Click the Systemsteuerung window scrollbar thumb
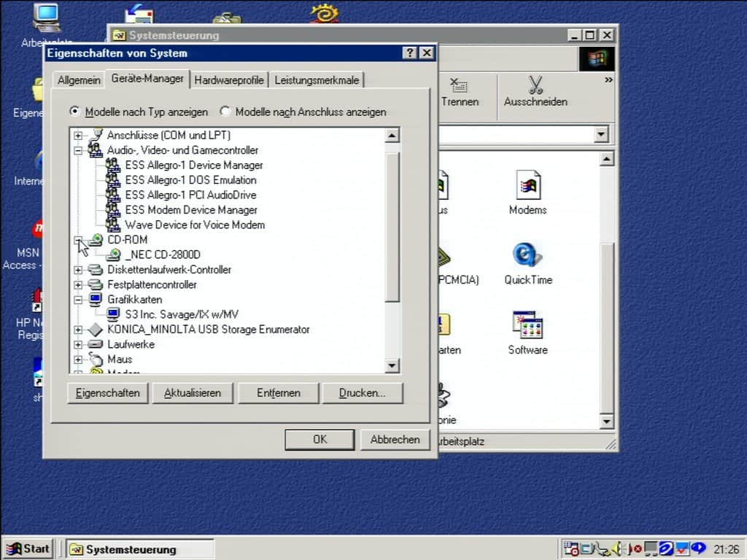The width and height of the screenshot is (747, 560). (x=606, y=329)
